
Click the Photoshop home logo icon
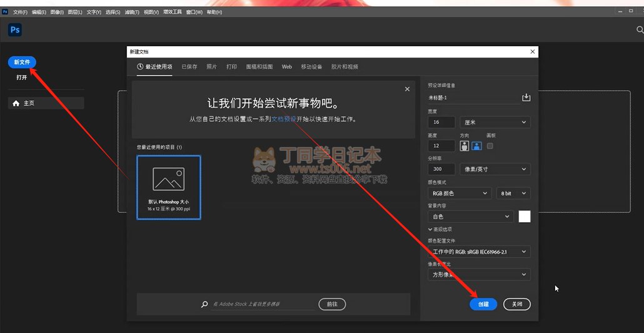tap(15, 30)
